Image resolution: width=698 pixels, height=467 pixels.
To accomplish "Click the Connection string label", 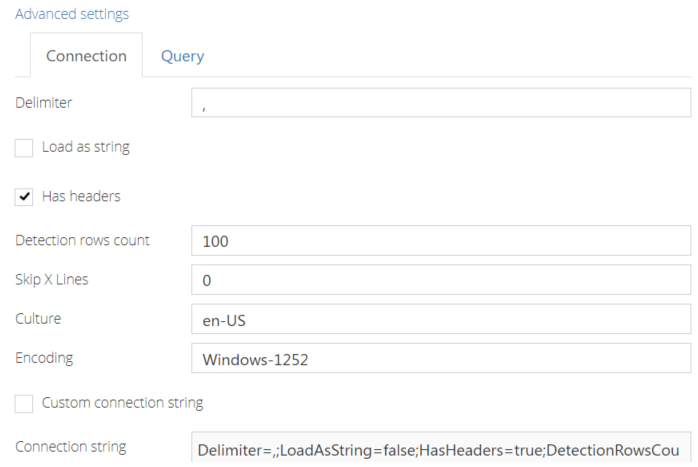I will tap(71, 447).
